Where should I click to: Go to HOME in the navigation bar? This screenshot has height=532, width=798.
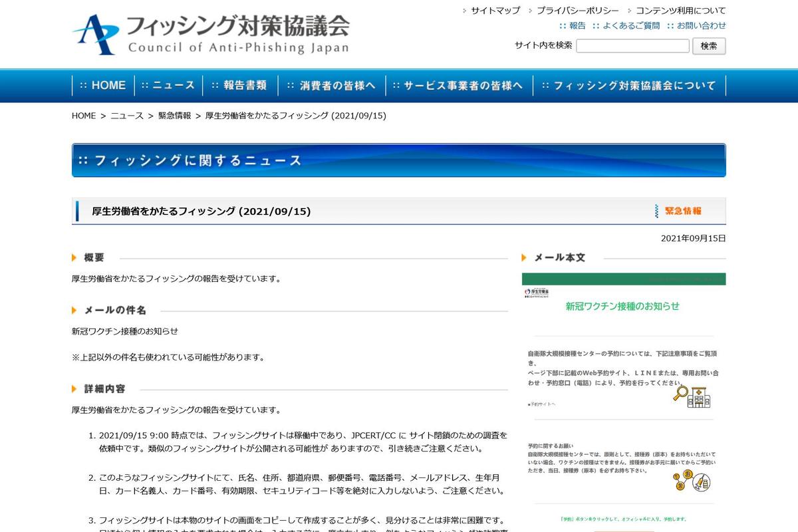pos(103,85)
